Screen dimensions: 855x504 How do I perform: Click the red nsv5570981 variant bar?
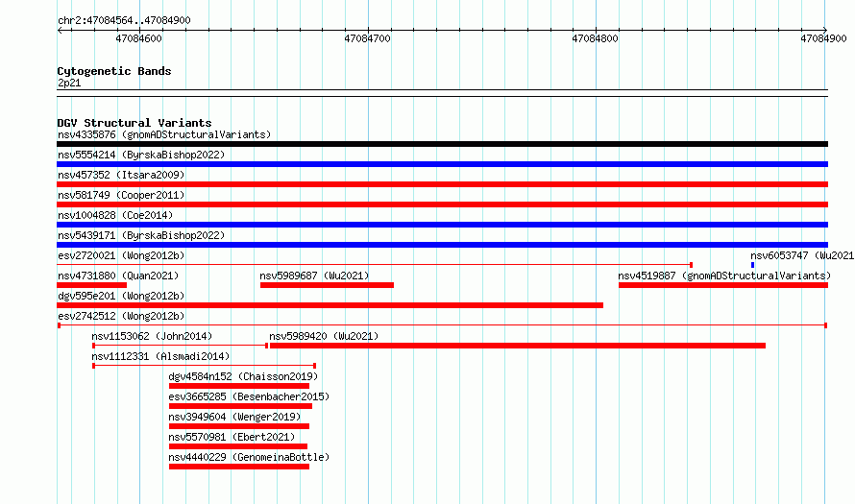pos(237,446)
